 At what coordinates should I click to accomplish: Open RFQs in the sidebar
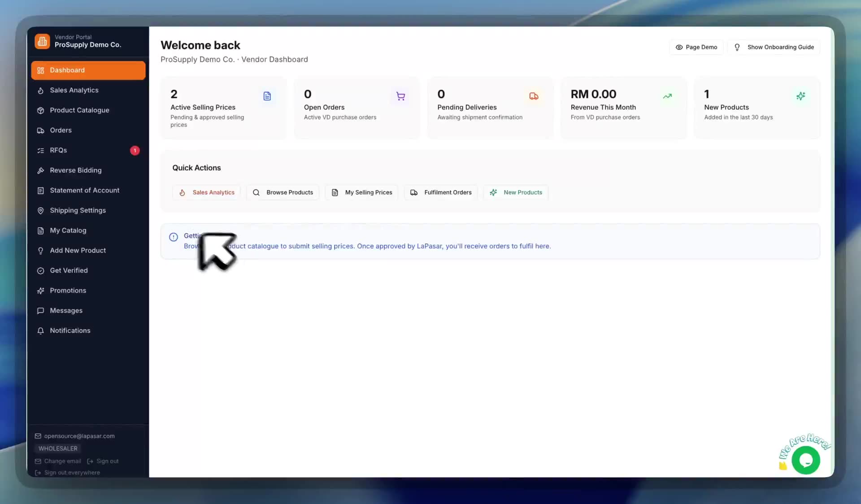(x=88, y=150)
